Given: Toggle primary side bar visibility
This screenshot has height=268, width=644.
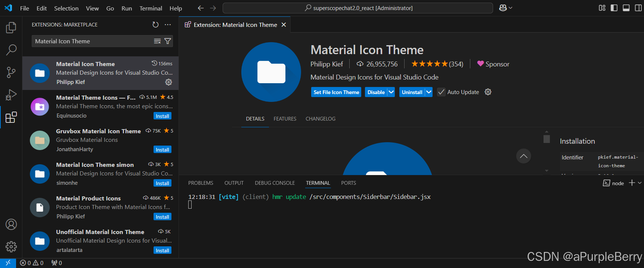Looking at the screenshot, I should point(614,8).
